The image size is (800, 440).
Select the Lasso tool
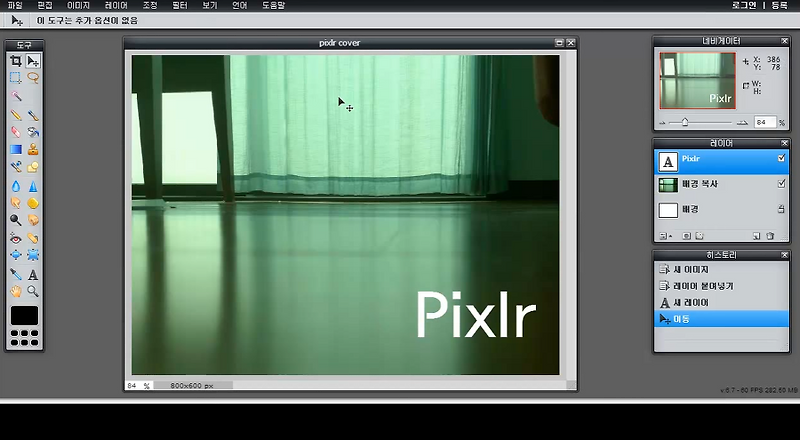pos(33,78)
